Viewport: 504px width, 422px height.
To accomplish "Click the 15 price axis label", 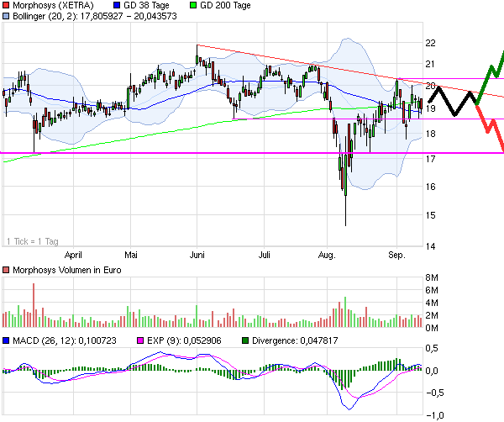I will (x=430, y=215).
